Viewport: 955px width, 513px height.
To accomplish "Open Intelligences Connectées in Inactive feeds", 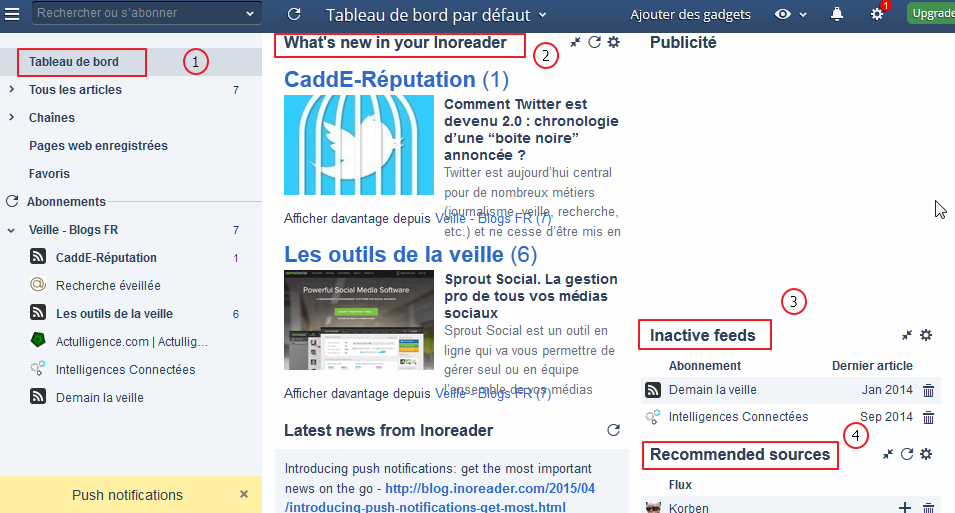I will (x=738, y=417).
